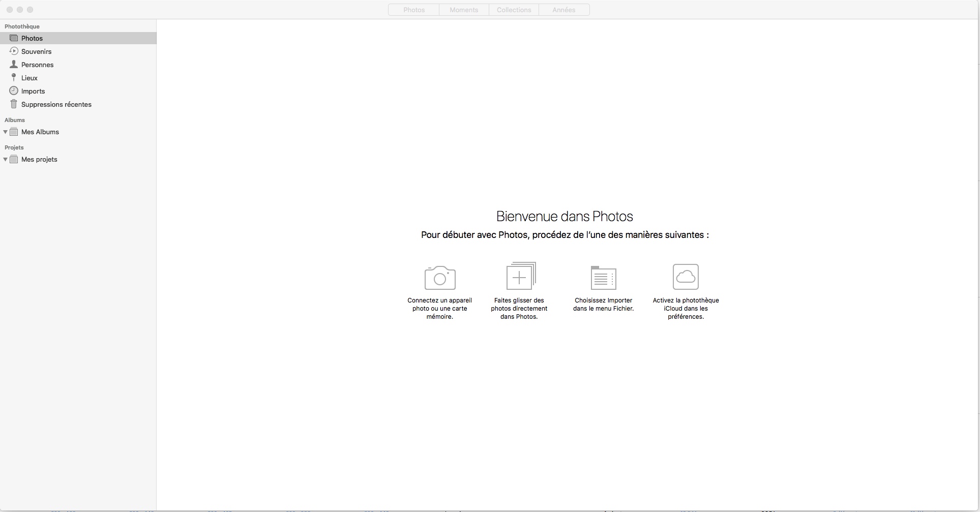Select Photos in the Photothèque sidebar

tap(78, 38)
